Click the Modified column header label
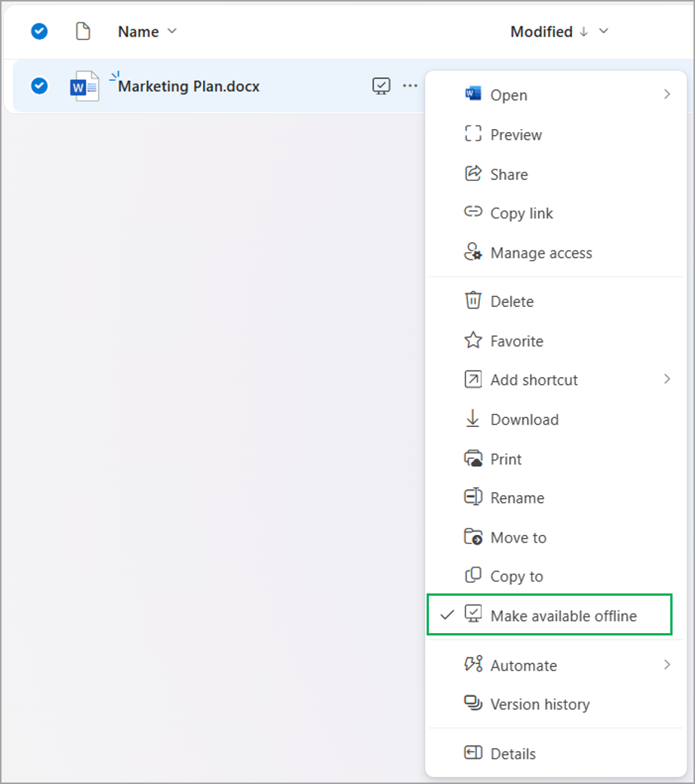The height and width of the screenshot is (784, 695). click(541, 32)
